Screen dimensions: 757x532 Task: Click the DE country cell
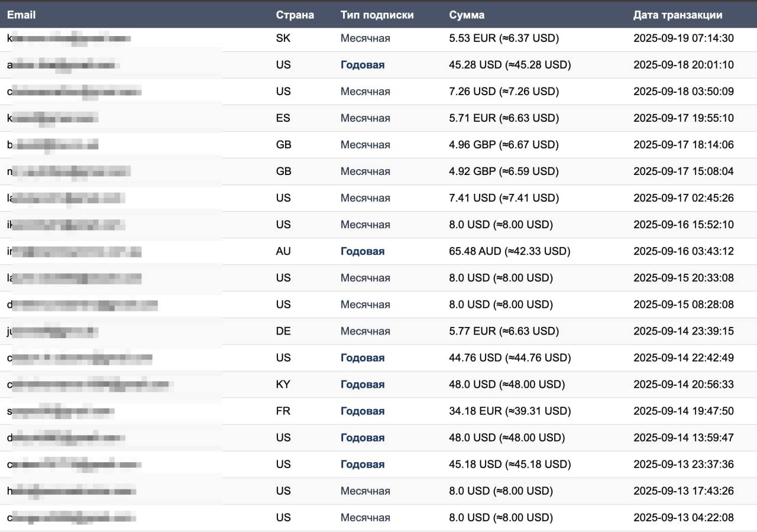pos(283,331)
